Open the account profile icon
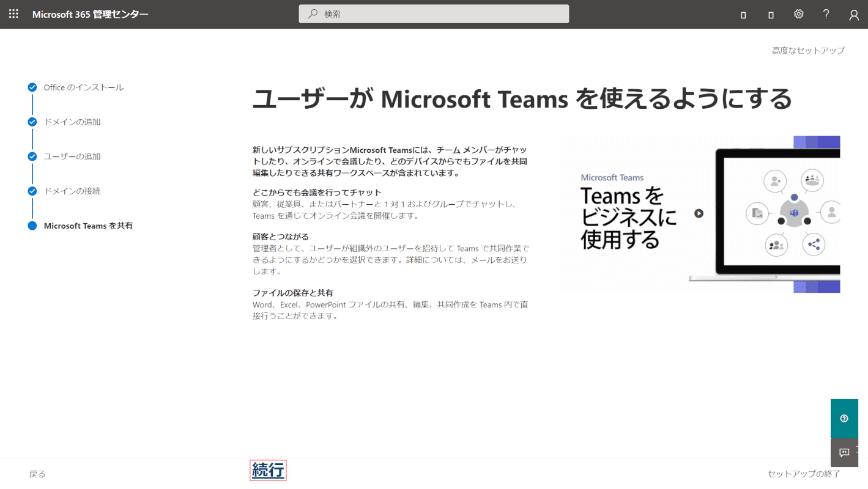 pyautogui.click(x=855, y=15)
